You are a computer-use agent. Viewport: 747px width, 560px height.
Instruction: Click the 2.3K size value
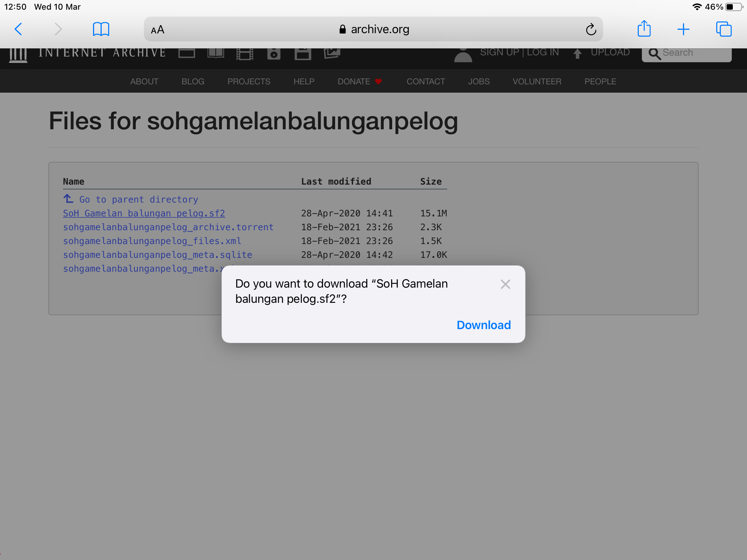tap(431, 227)
